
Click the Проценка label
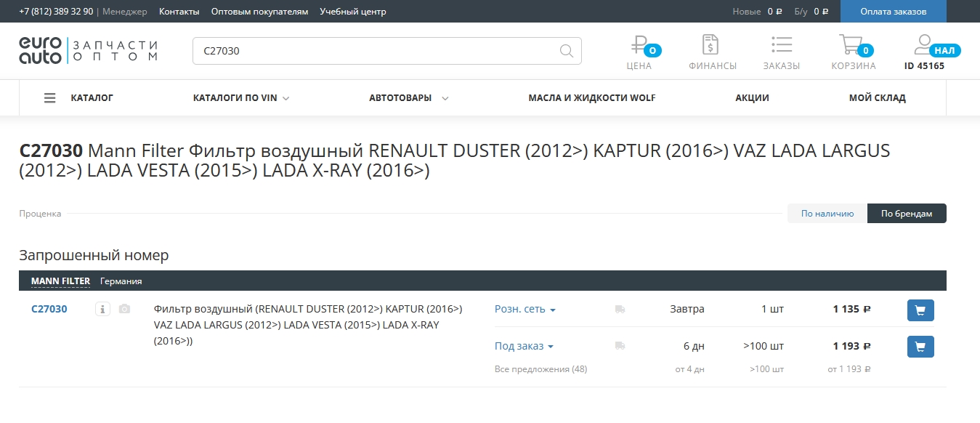click(x=40, y=214)
